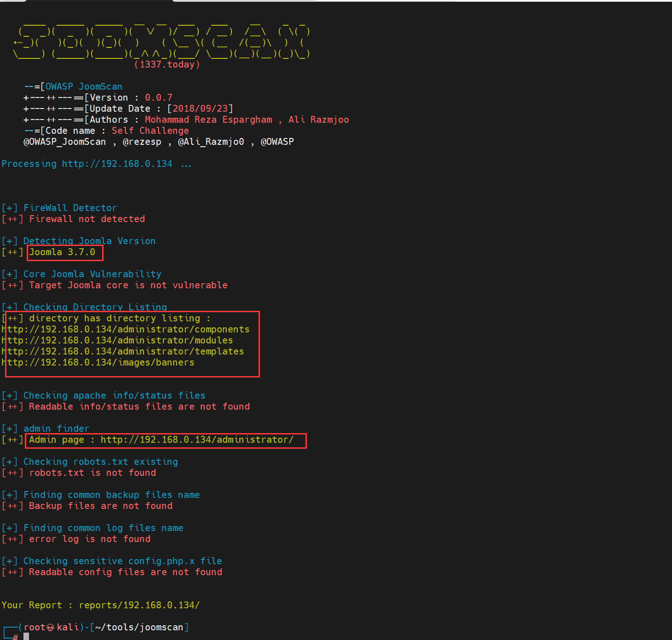Image resolution: width=672 pixels, height=640 pixels.
Task: Click 'Checking sensitive config.php.x file' heading
Action: [x=123, y=561]
